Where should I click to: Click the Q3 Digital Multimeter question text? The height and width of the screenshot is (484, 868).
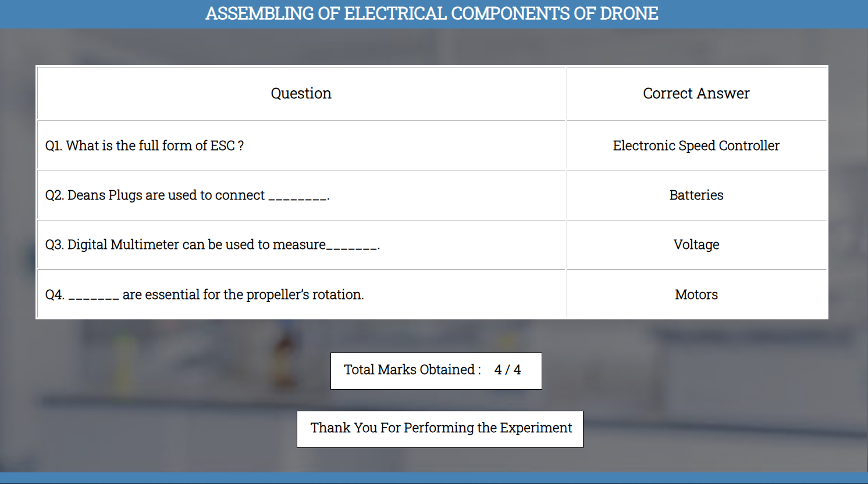185,245
